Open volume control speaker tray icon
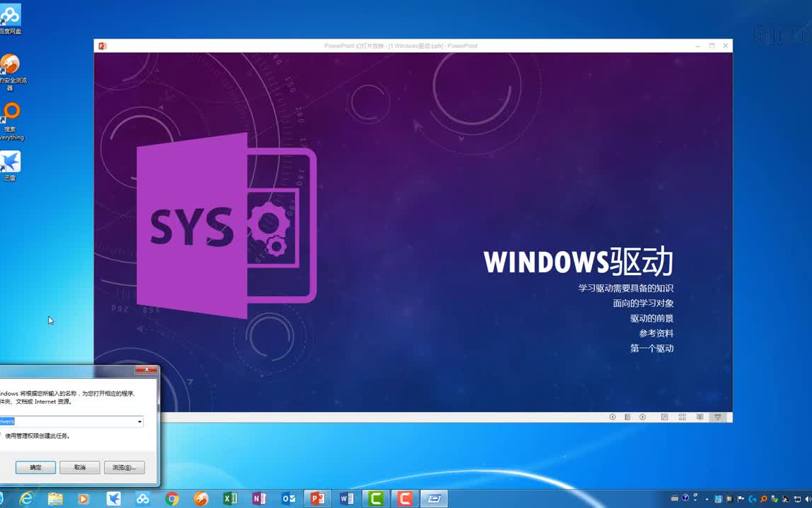 pos(809,500)
